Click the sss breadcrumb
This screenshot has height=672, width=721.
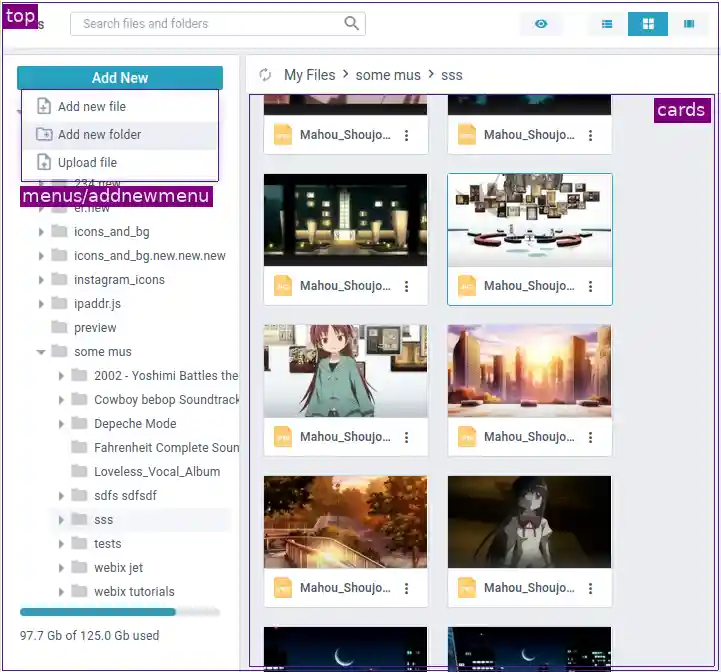452,75
